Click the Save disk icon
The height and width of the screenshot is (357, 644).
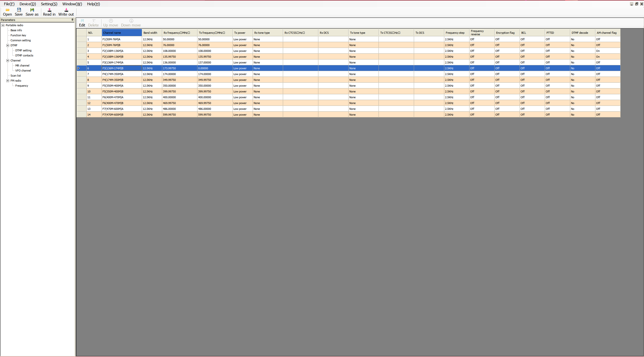coord(19,10)
